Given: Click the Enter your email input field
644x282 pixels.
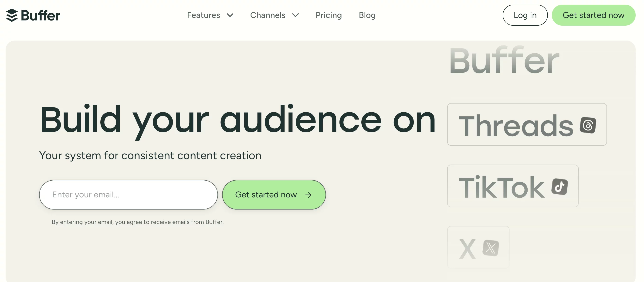Looking at the screenshot, I should (x=128, y=195).
